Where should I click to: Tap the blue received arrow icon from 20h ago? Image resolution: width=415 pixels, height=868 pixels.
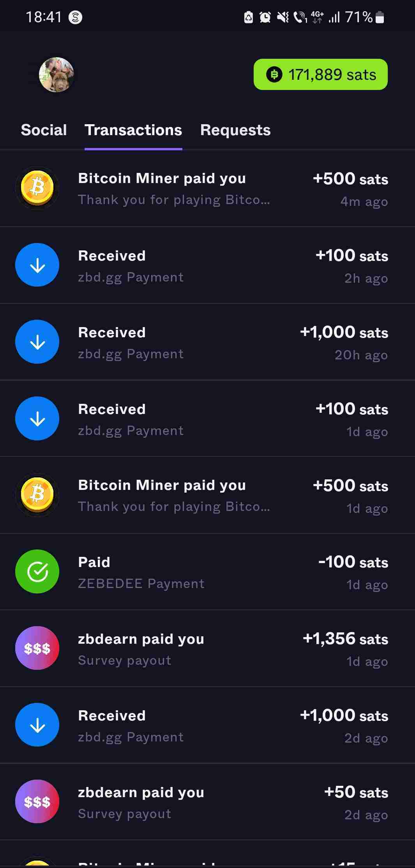(37, 342)
